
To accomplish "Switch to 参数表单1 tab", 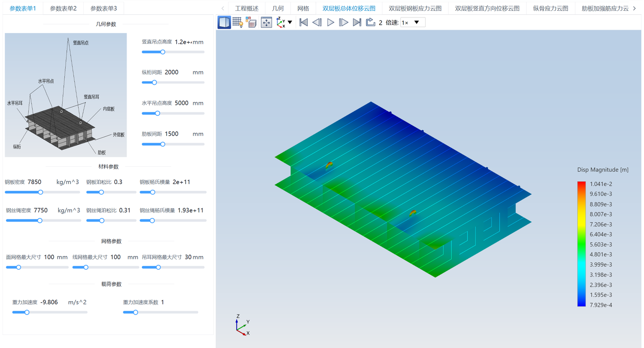I will tap(23, 8).
